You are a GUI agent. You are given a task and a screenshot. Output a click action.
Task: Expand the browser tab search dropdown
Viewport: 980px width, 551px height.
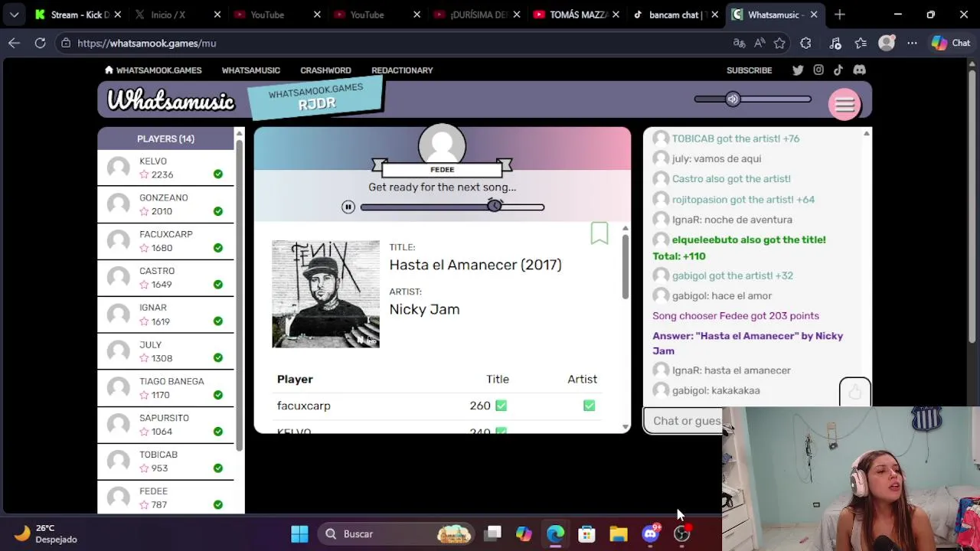[x=14, y=15]
